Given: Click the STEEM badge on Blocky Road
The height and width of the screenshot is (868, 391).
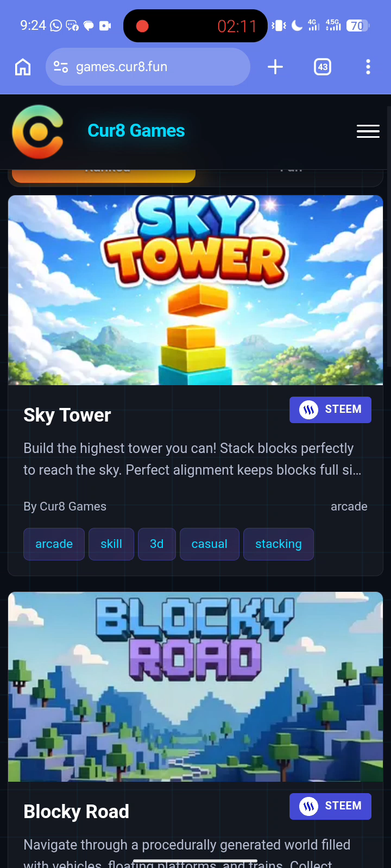Looking at the screenshot, I should (x=330, y=806).
